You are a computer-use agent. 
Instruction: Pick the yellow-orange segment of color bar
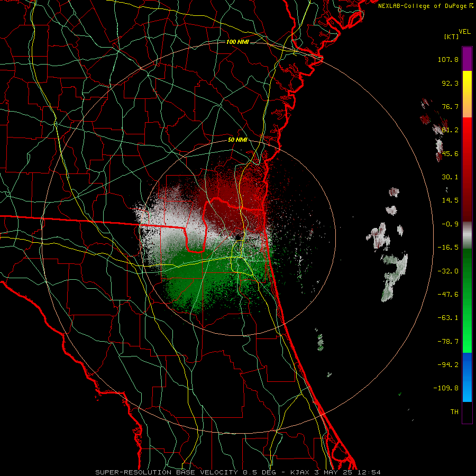(467, 94)
